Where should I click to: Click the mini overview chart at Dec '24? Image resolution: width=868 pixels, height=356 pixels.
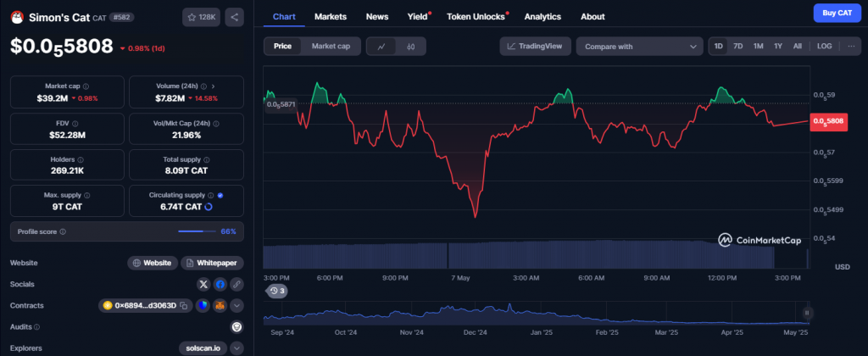pyautogui.click(x=475, y=315)
